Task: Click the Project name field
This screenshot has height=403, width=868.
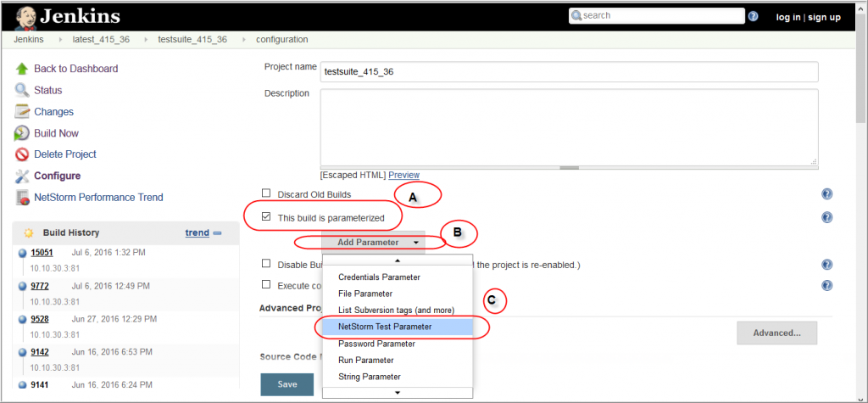Action: 569,72
